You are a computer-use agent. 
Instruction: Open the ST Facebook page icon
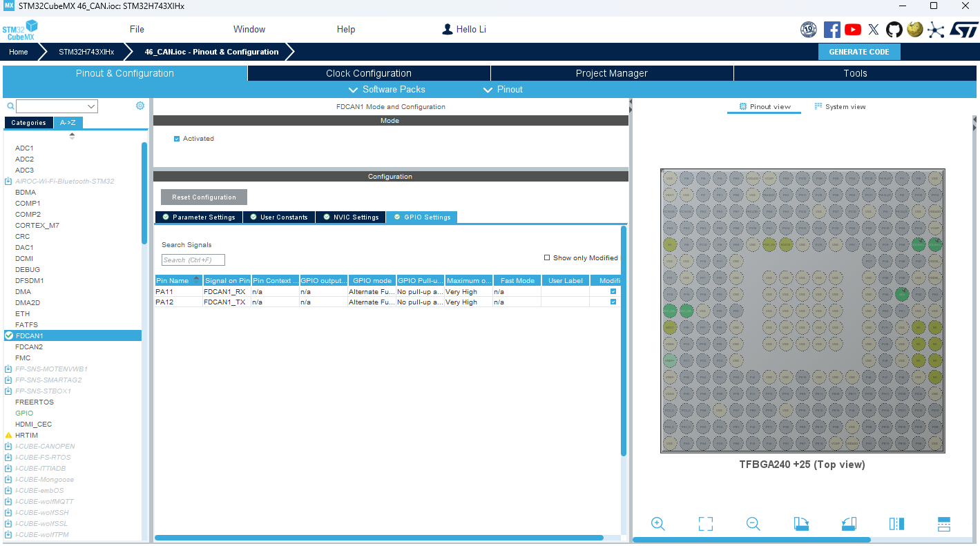(832, 30)
